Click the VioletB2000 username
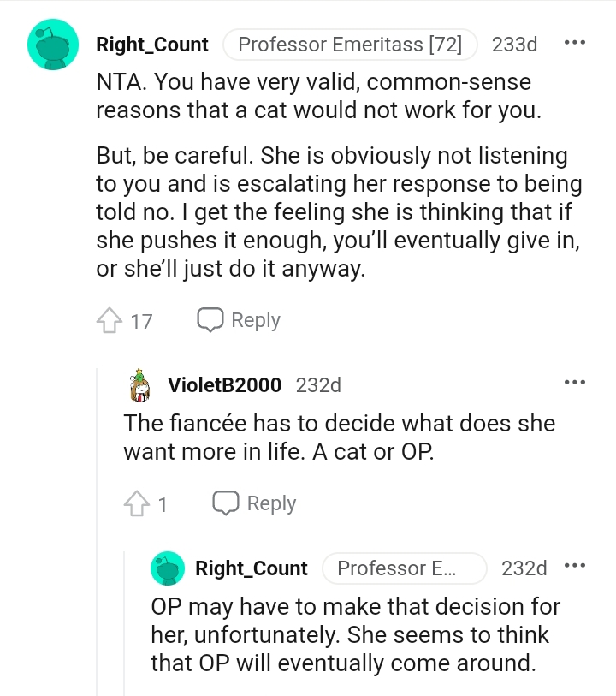Viewport: 616px width, 696px height. 227,385
